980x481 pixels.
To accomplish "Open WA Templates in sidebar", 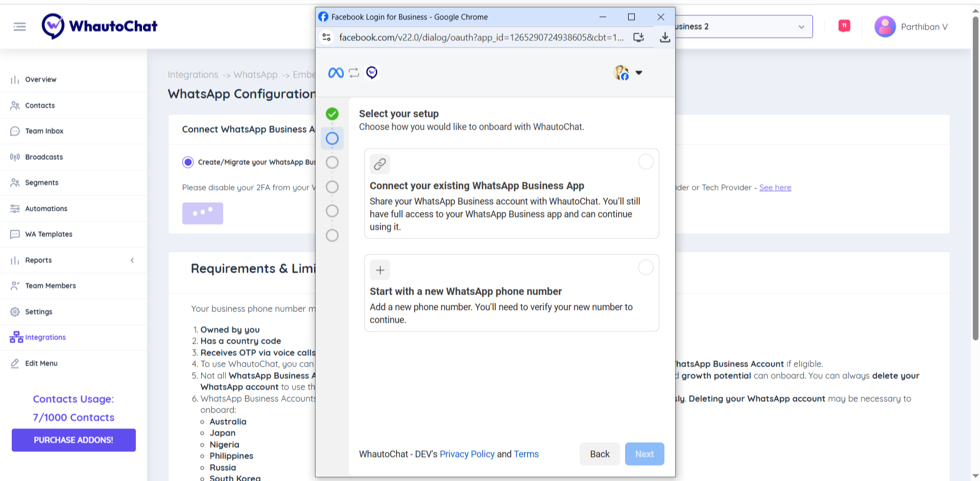I will pyautogui.click(x=49, y=234).
